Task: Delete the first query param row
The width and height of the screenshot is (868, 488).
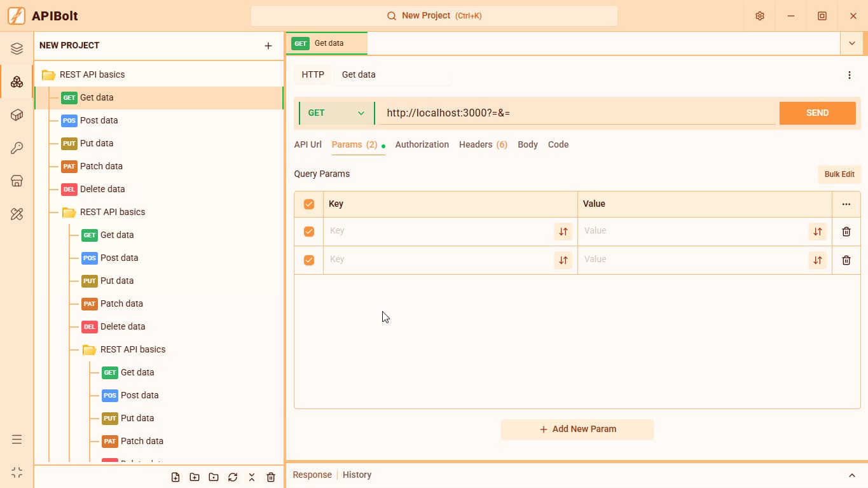Action: coord(846,232)
